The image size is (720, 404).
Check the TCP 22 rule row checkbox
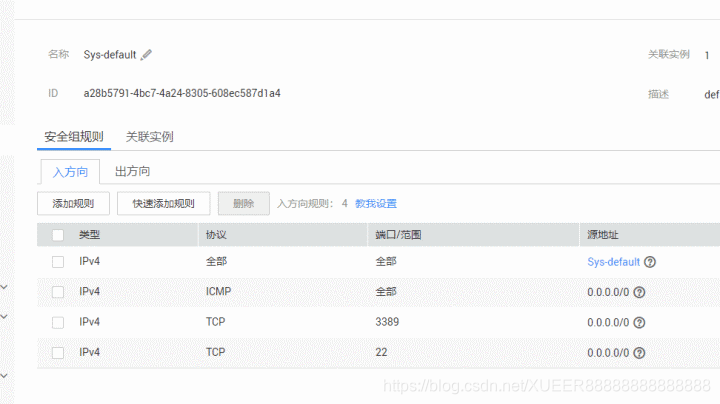[x=58, y=353]
